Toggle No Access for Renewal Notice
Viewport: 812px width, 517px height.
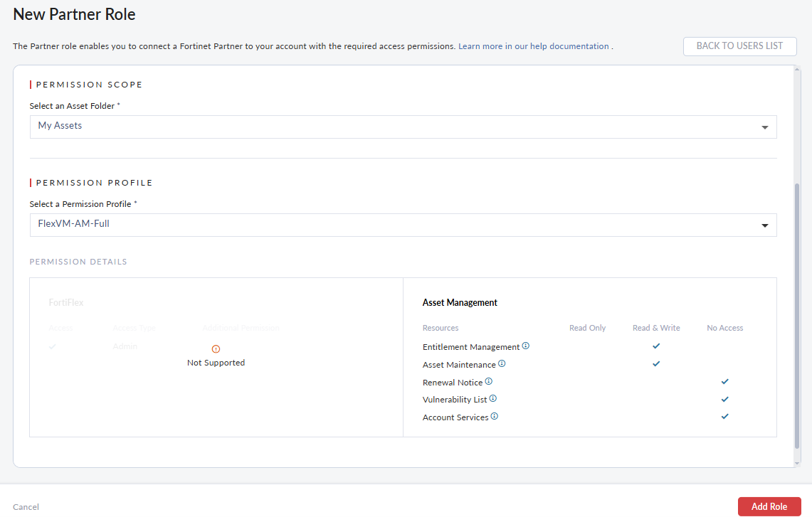coord(724,381)
